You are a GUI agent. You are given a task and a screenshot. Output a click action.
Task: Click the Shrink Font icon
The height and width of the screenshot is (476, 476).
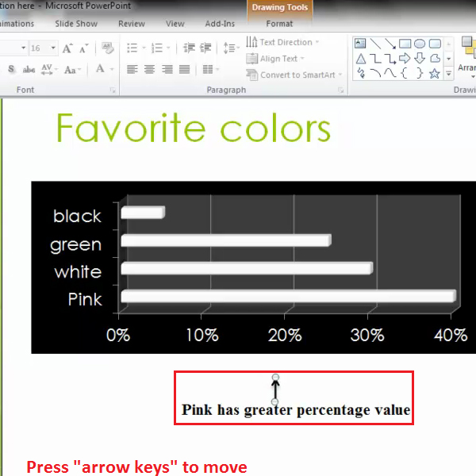click(x=83, y=48)
